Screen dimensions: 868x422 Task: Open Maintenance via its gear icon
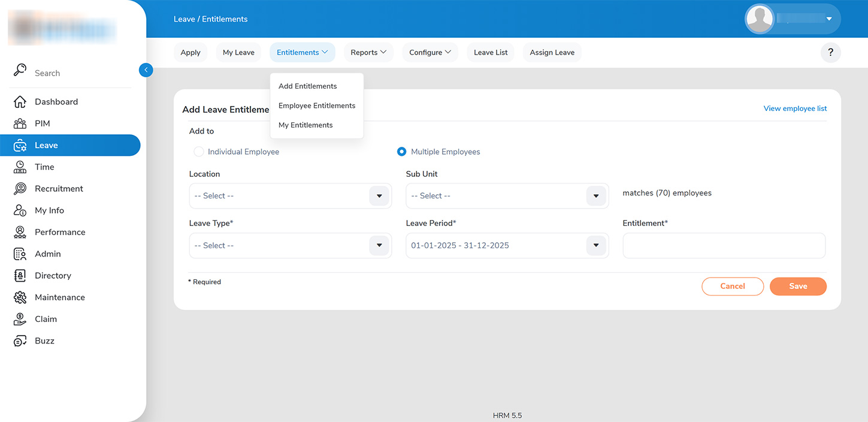point(20,297)
